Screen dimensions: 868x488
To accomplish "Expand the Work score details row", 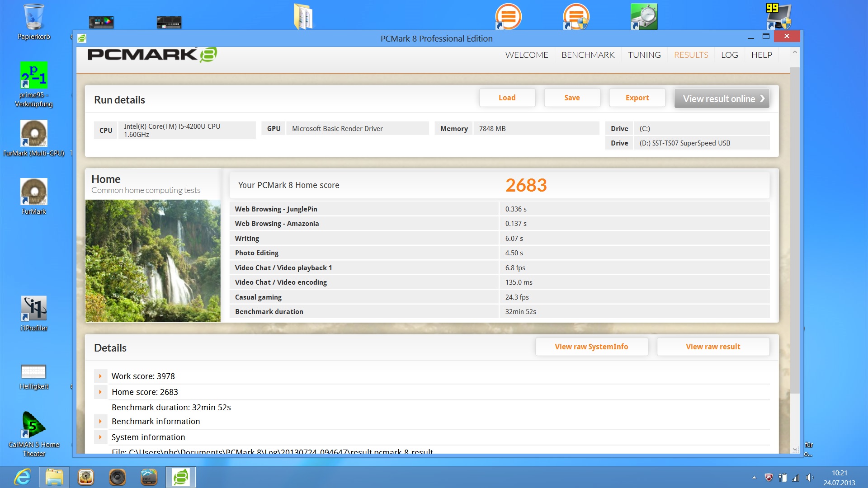I will 100,376.
